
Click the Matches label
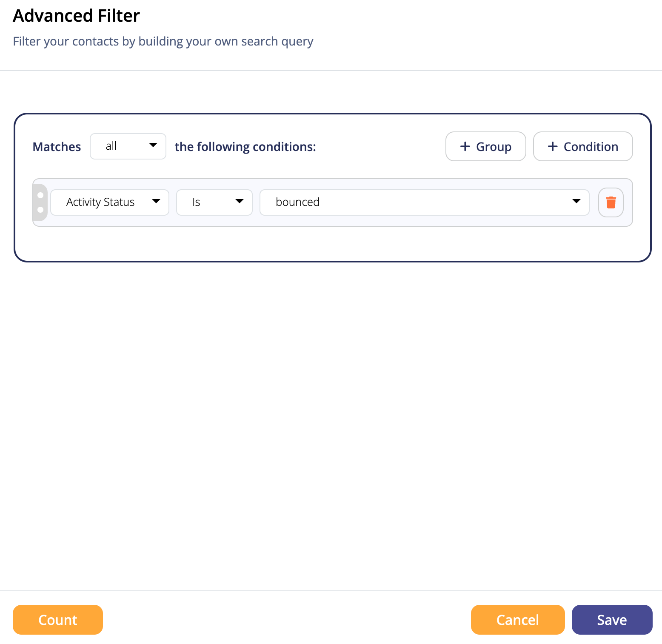click(x=57, y=147)
